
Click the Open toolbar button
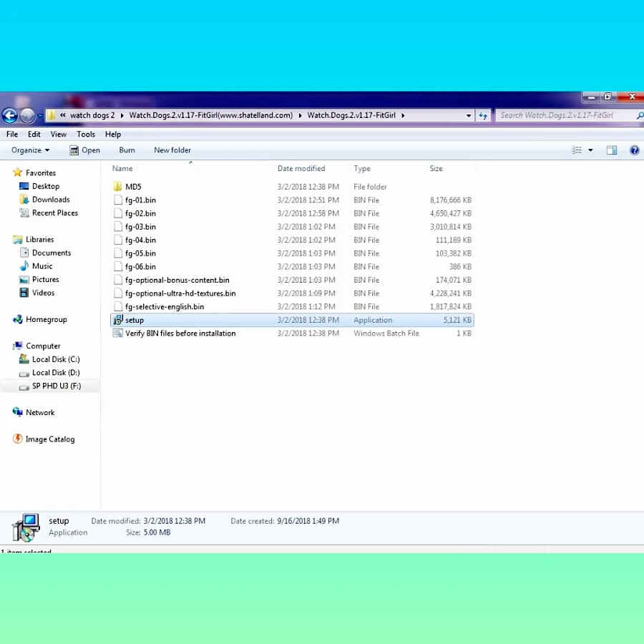(84, 150)
